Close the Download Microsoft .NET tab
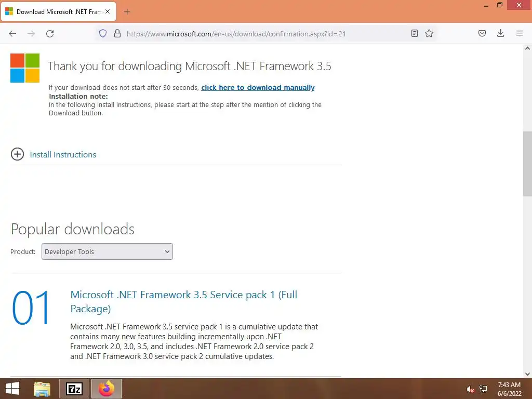This screenshot has height=399, width=532. pos(108,11)
